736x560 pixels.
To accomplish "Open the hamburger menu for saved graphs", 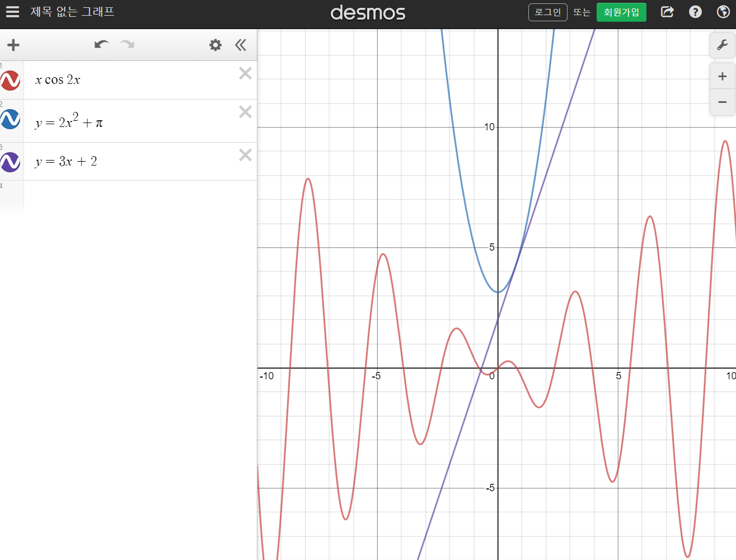I will pyautogui.click(x=12, y=12).
